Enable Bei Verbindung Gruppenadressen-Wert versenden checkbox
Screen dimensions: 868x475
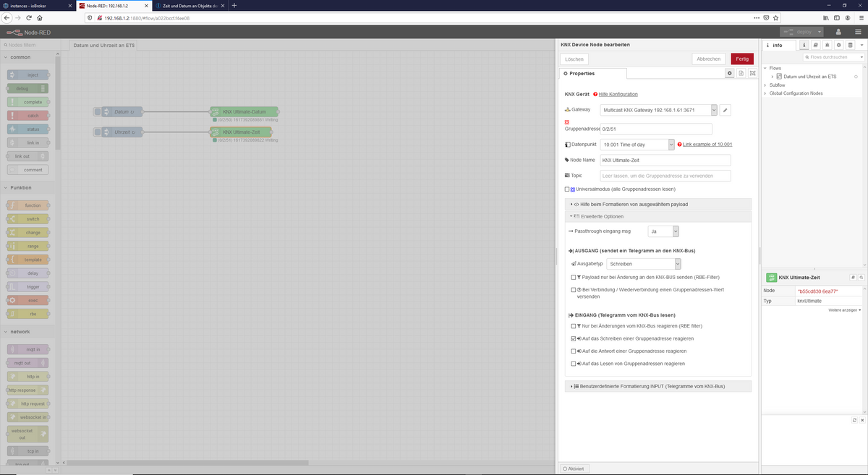click(x=574, y=290)
